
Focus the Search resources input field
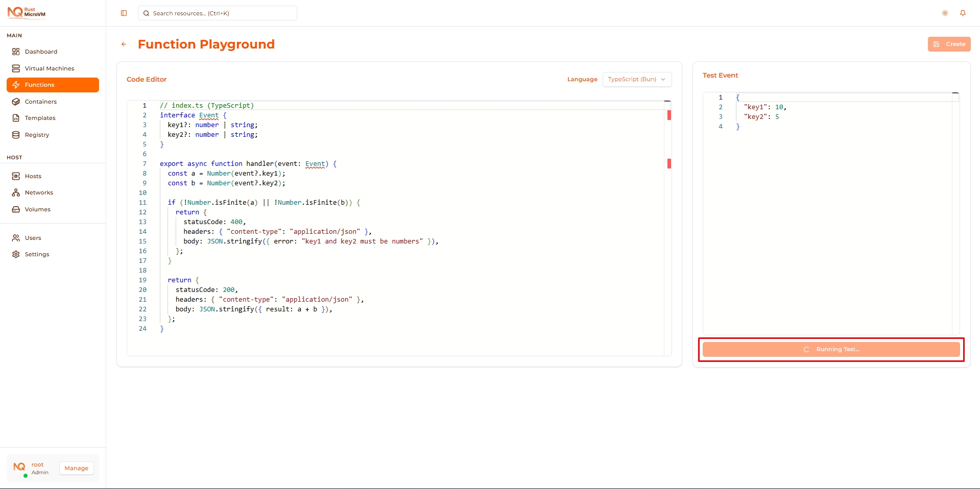pos(218,13)
